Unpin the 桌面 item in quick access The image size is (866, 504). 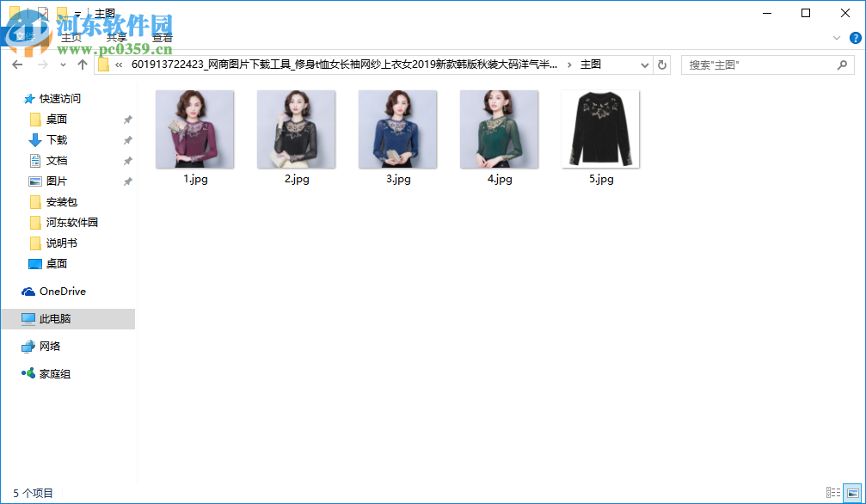[128, 119]
